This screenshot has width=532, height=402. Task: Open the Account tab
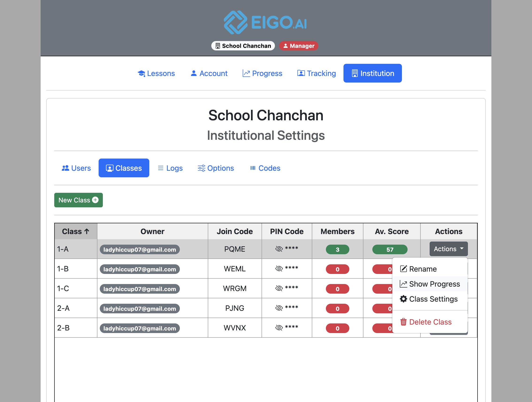(x=209, y=73)
